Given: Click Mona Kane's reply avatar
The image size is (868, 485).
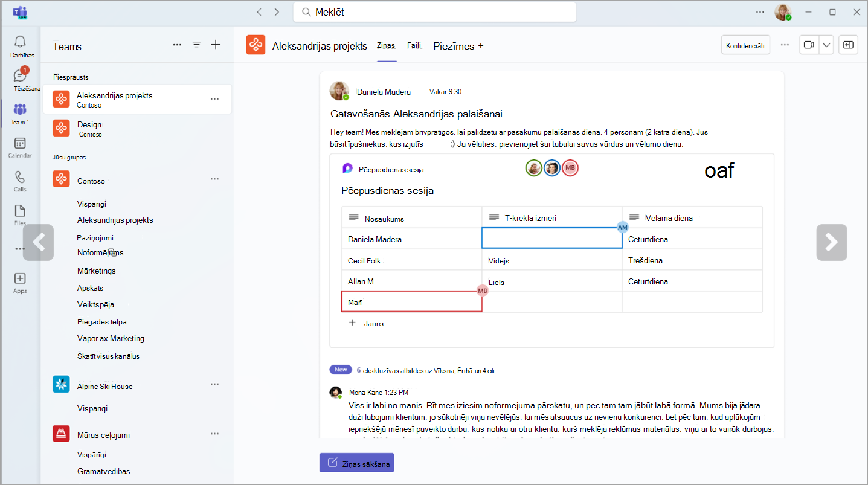Looking at the screenshot, I should (335, 392).
